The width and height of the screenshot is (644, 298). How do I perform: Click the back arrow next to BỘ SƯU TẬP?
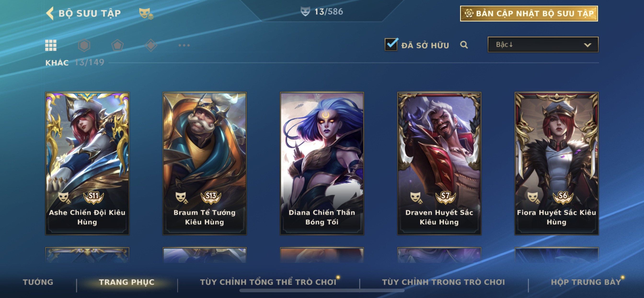(x=50, y=13)
